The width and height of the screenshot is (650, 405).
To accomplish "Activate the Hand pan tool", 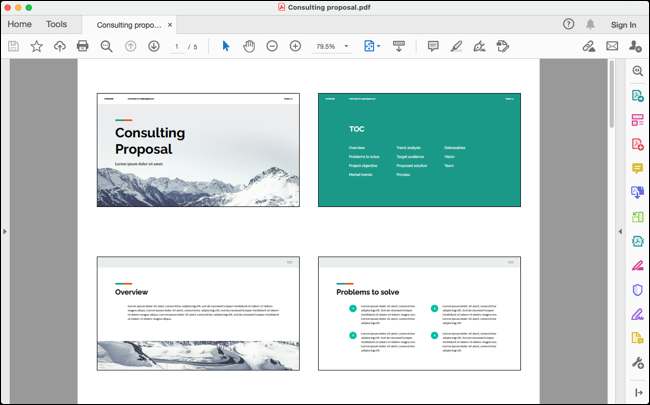I will click(x=249, y=46).
